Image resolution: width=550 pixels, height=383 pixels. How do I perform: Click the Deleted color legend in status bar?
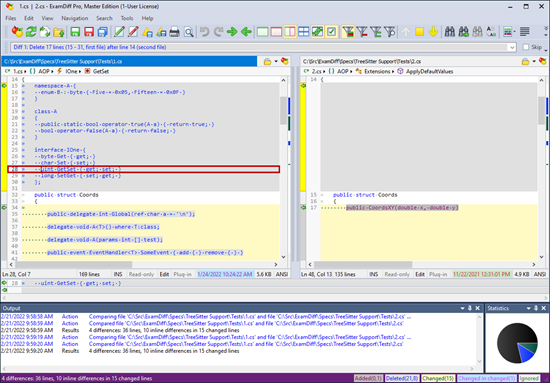402,378
